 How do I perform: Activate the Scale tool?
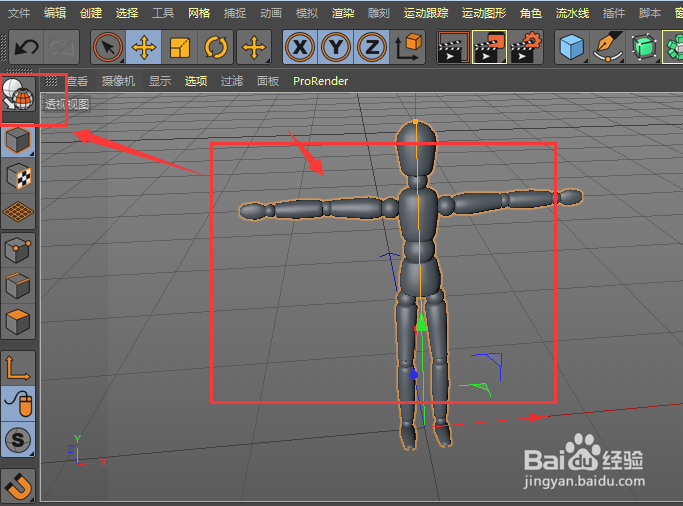pos(179,47)
